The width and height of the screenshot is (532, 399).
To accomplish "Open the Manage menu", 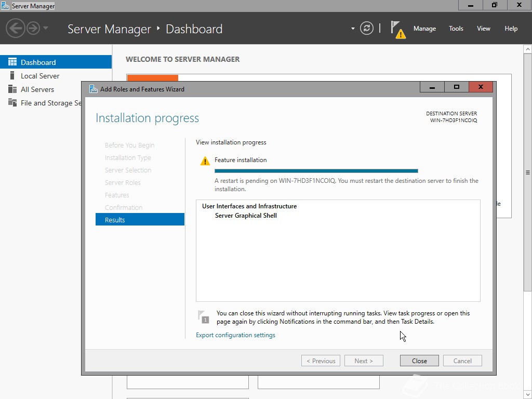I will click(x=424, y=29).
